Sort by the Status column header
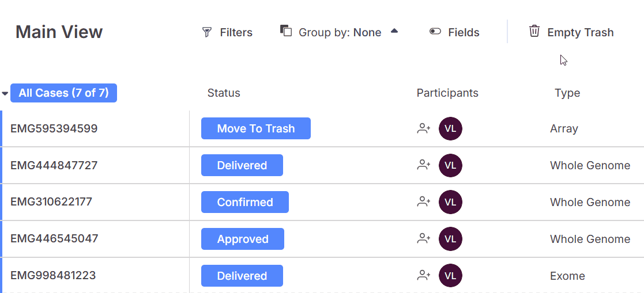This screenshot has width=644, height=293. pos(224,93)
